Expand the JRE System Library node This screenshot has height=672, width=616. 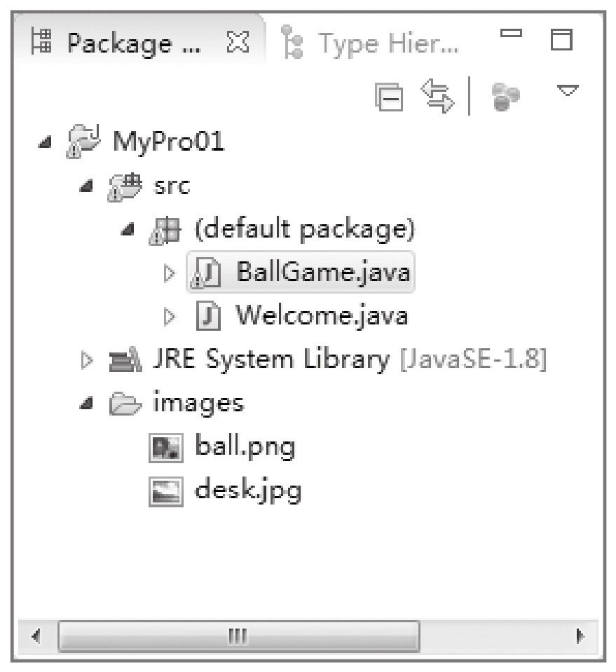pos(87,360)
